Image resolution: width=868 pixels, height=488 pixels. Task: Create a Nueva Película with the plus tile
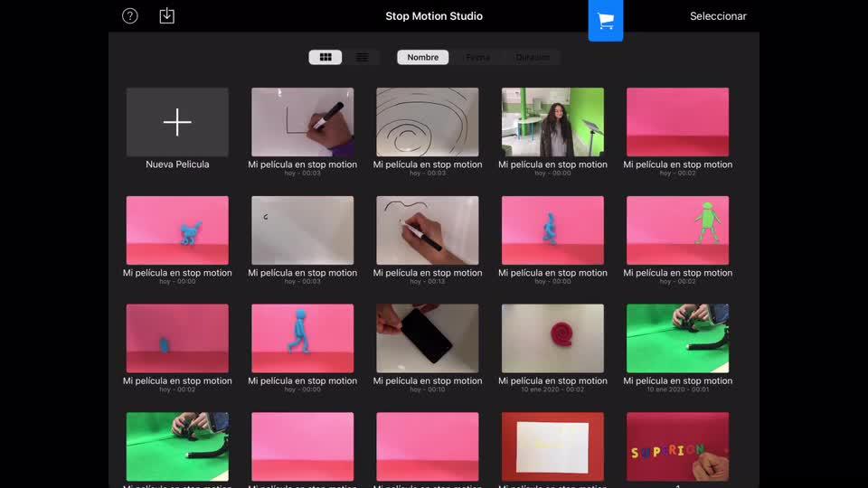(177, 122)
